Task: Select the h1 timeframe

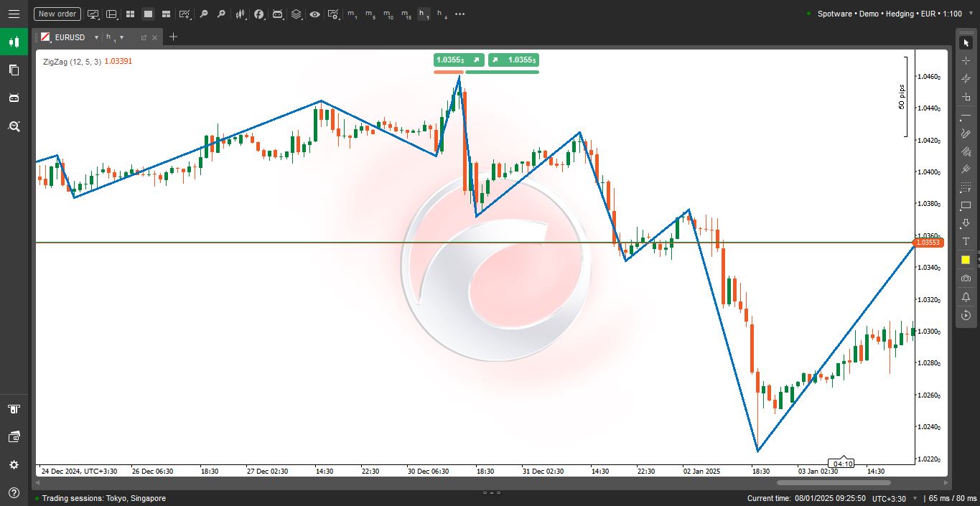Action: tap(424, 14)
